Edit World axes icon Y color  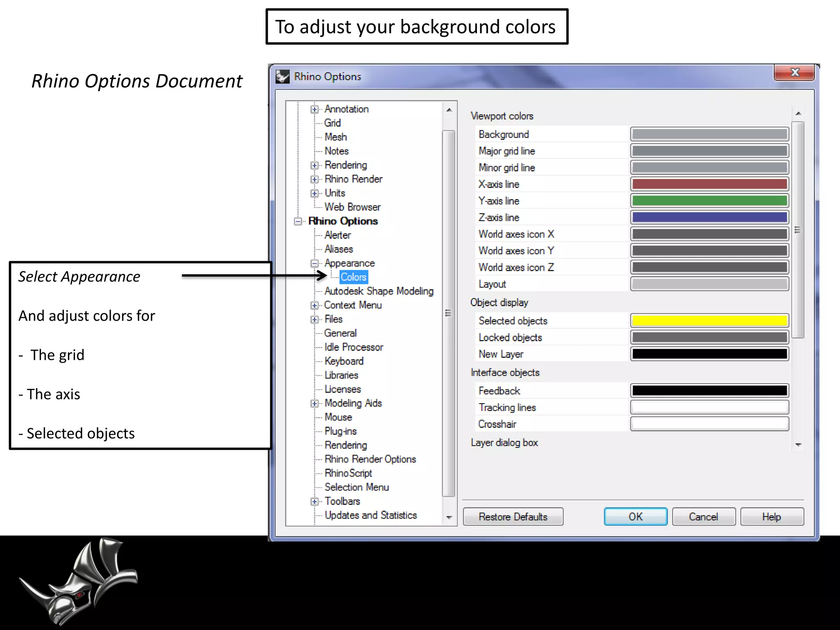710,251
